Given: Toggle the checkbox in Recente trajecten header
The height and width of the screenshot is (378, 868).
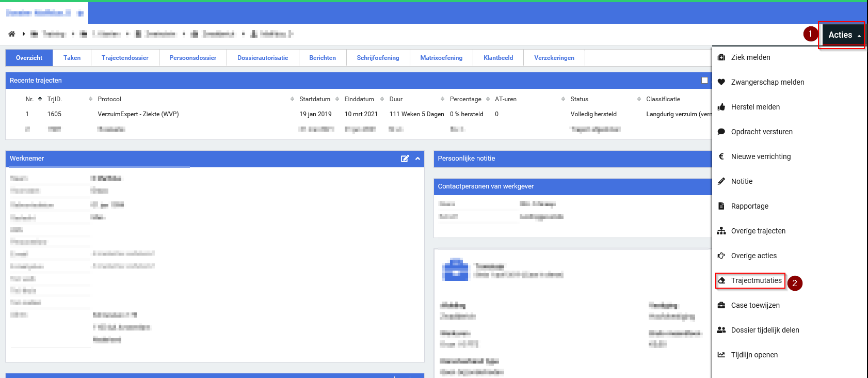Looking at the screenshot, I should coord(704,81).
